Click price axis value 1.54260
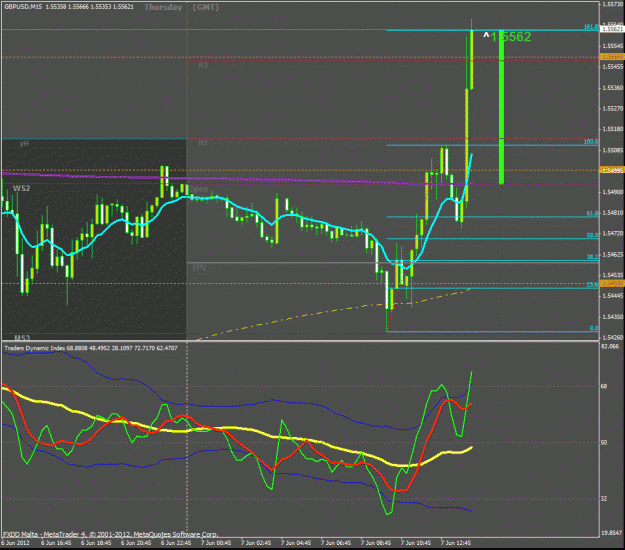 click(613, 338)
